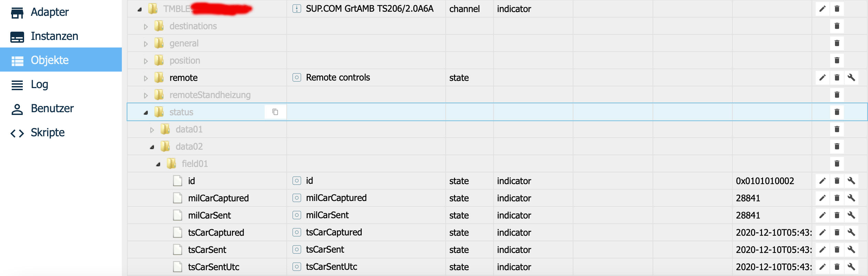This screenshot has width=868, height=276.
Task: Expand the data01 folder
Action: (152, 130)
